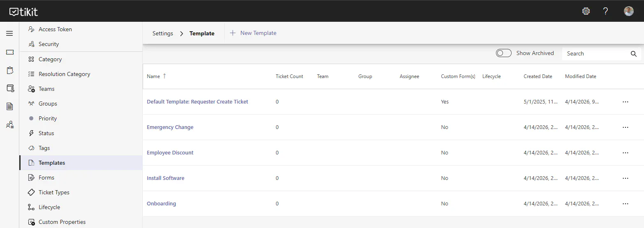The width and height of the screenshot is (644, 228).
Task: Open the tickets icon in left rail
Action: 10,52
